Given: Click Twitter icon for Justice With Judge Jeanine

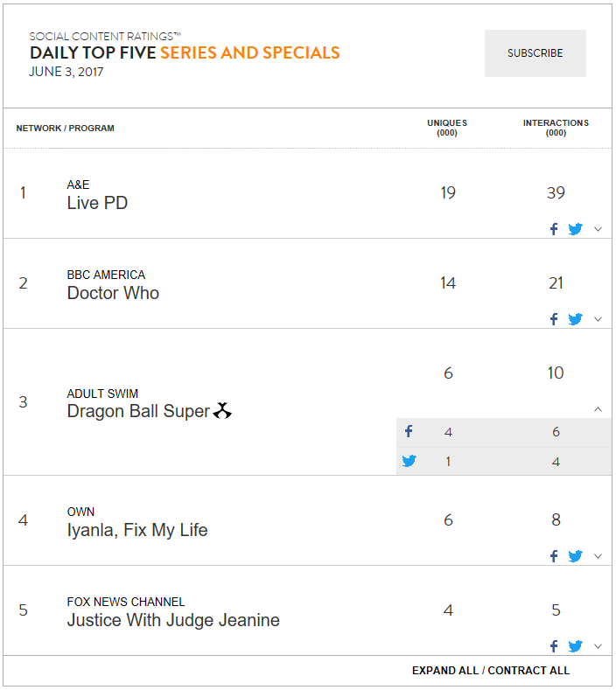Looking at the screenshot, I should point(575,646).
